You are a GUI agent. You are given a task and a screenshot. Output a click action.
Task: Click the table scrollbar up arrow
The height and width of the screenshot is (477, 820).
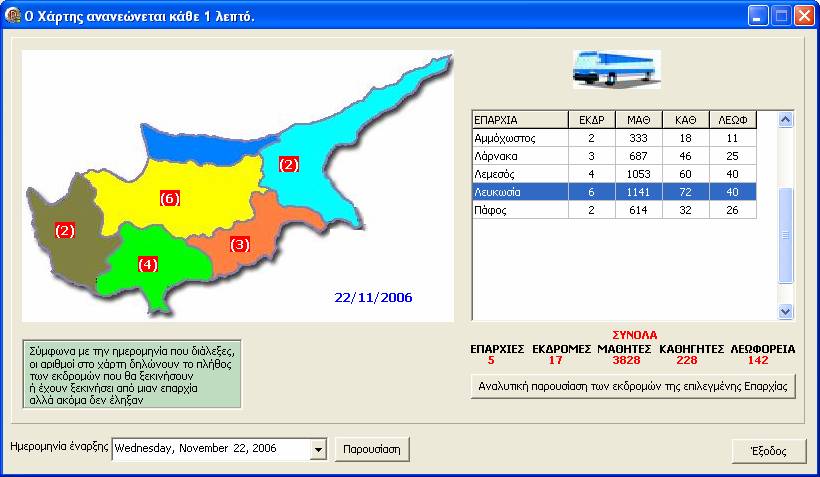785,120
